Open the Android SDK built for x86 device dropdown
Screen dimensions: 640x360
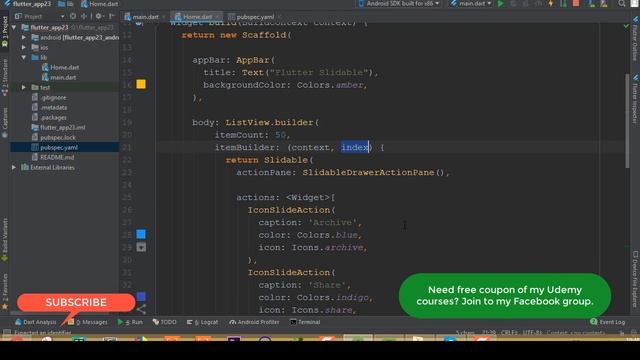[x=399, y=4]
